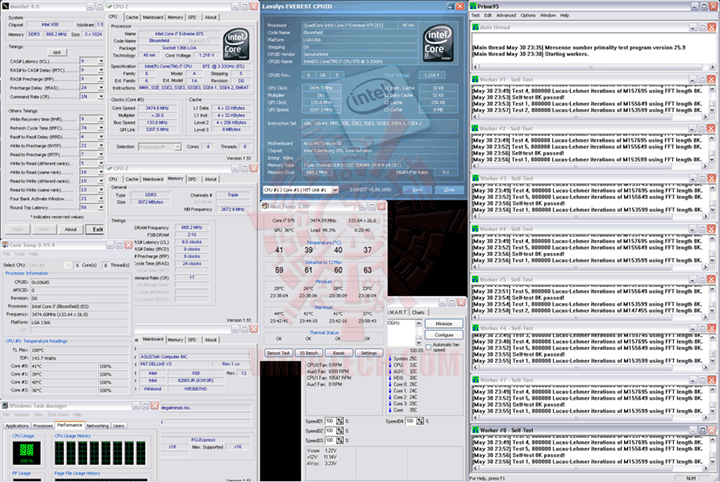Open CPU core selector dropdown in Everest CPUID
The image size is (720, 482).
(x=335, y=190)
